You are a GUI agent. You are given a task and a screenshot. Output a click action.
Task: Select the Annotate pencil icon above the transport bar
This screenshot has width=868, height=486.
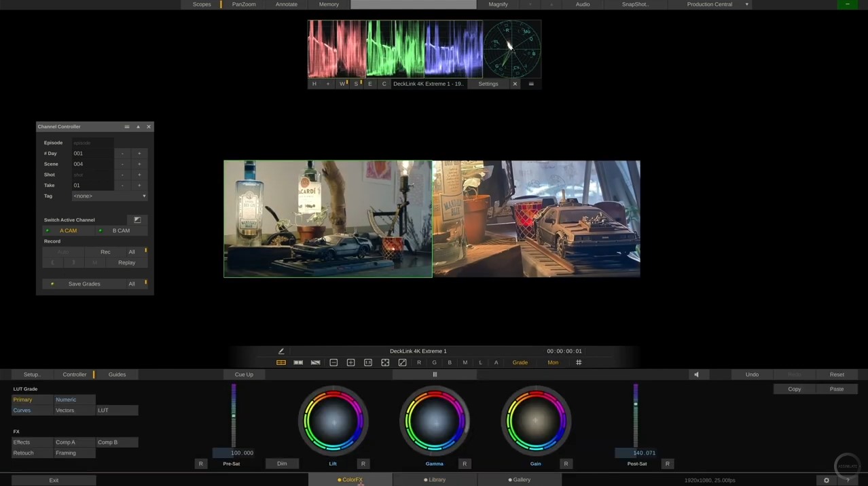coord(281,351)
